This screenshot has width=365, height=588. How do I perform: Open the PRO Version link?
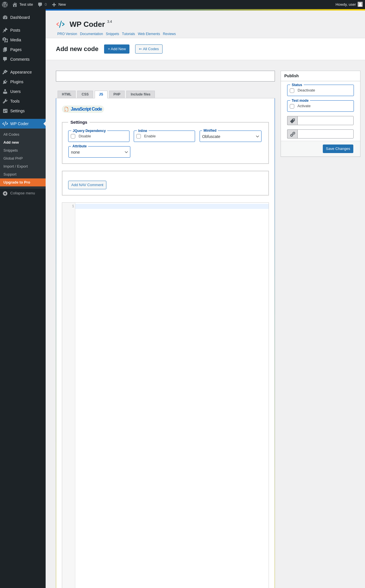[67, 34]
